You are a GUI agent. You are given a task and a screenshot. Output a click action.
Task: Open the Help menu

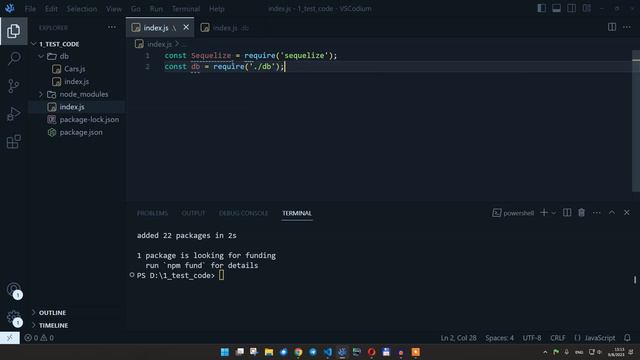pos(217,9)
